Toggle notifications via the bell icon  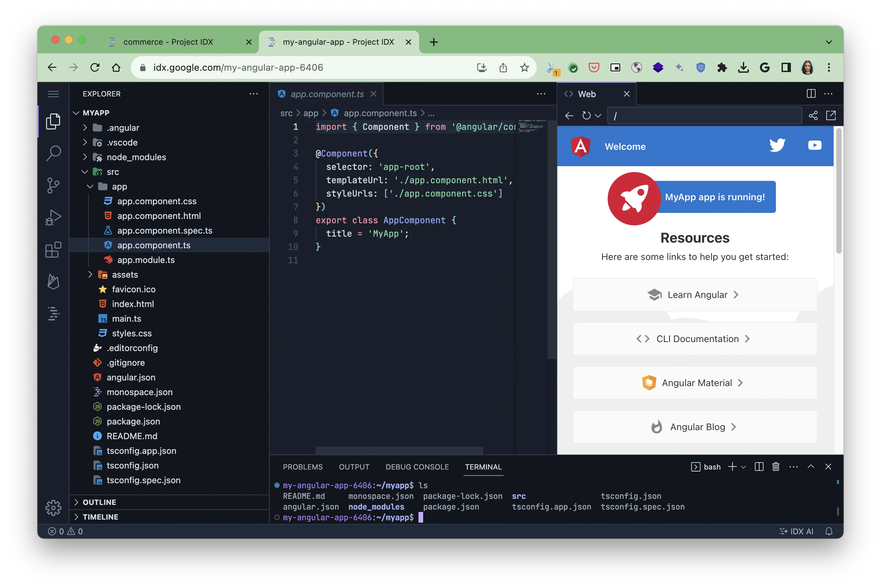pos(829,531)
